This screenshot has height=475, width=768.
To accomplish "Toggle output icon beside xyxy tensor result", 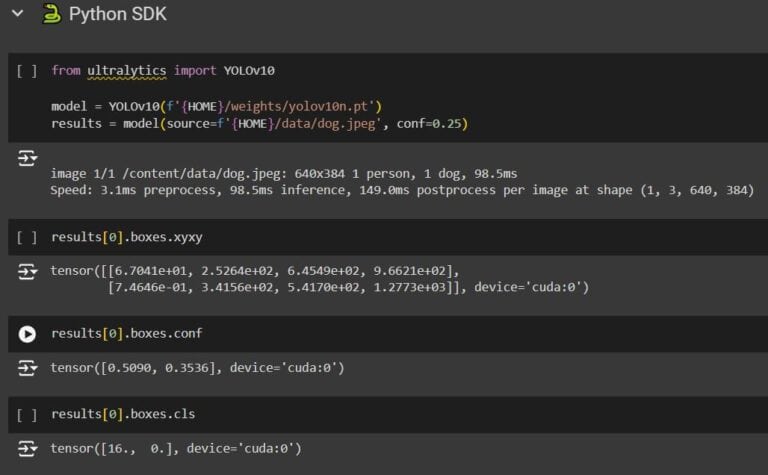I will 27,272.
